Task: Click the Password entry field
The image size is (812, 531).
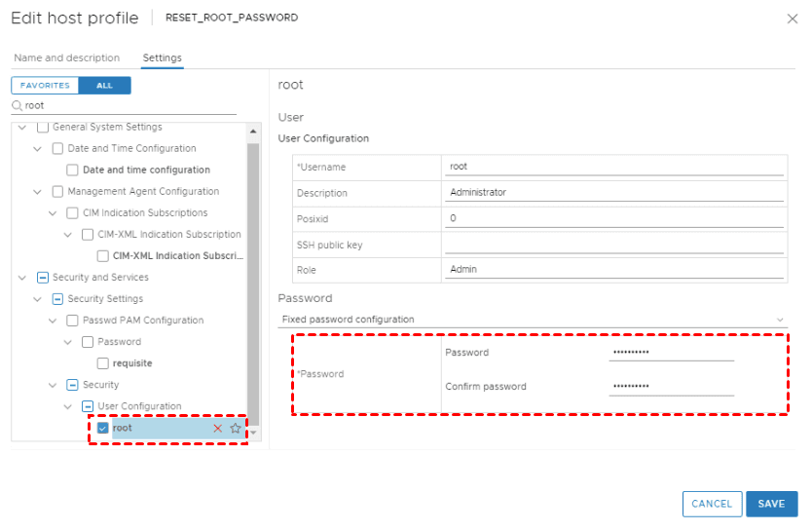Action: 672,353
